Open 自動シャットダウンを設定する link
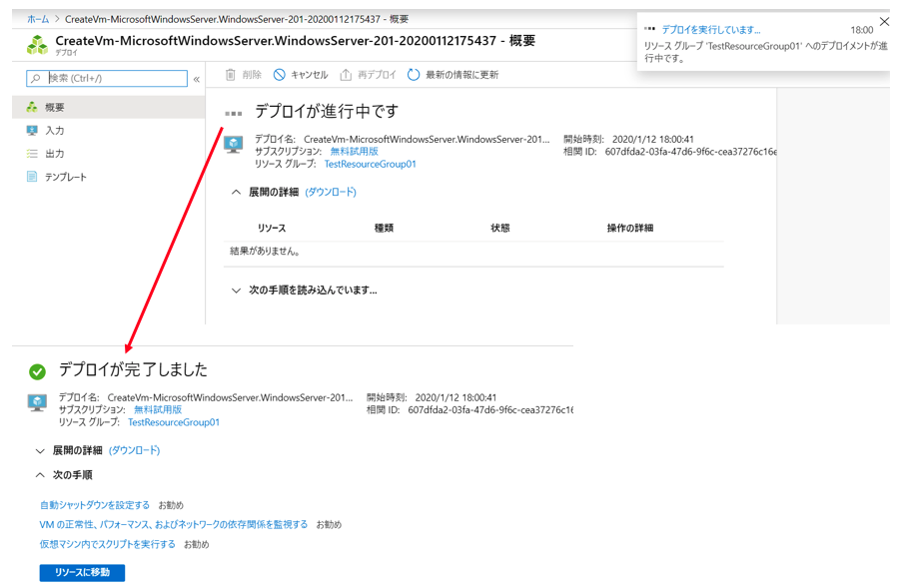Screen dimensions: 897x588 [x=94, y=505]
